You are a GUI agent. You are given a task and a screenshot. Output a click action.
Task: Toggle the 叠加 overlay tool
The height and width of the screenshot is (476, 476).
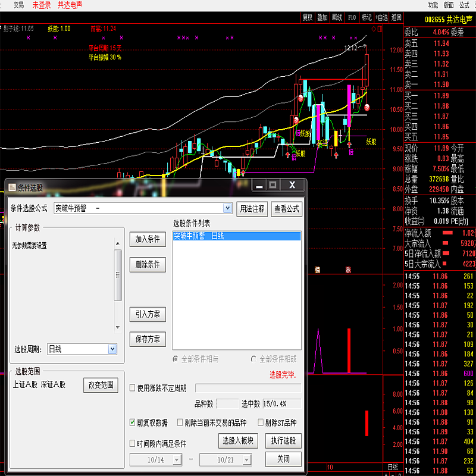[x=322, y=17]
